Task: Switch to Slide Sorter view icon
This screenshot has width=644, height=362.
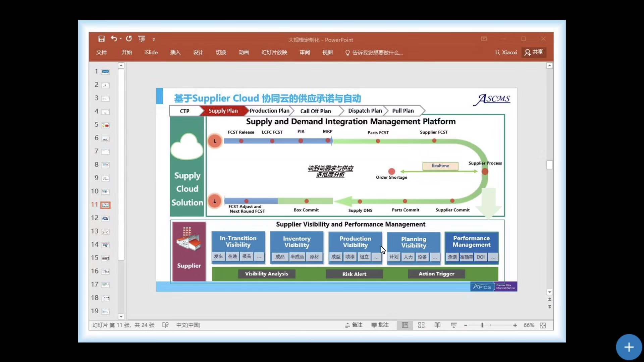Action: pos(421,325)
